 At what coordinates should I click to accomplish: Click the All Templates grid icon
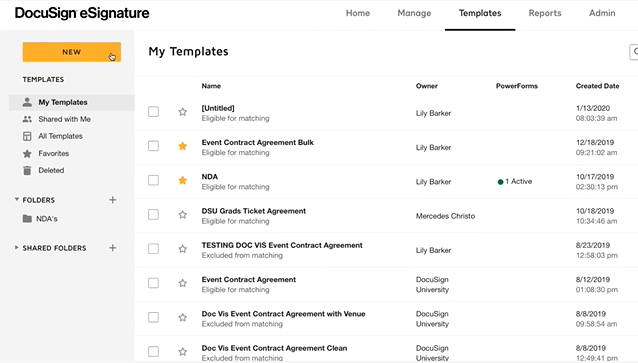(27, 136)
